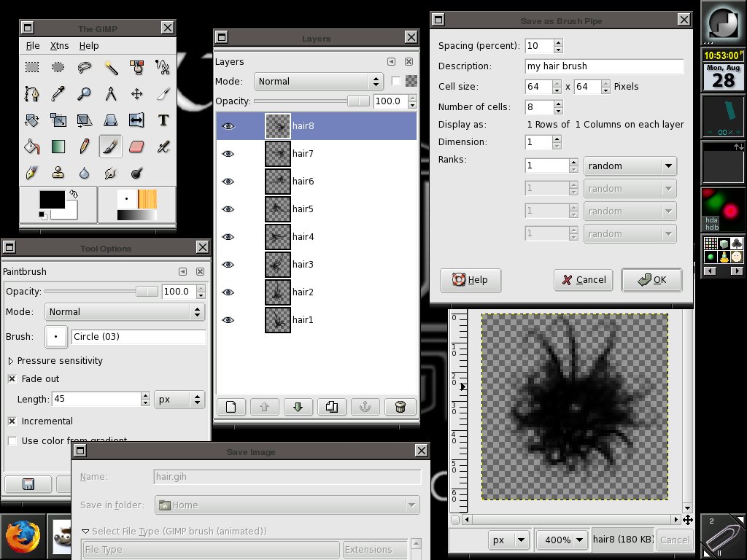Open the Paintbrush Mode dropdown
Image resolution: width=747 pixels, height=560 pixels.
[125, 312]
